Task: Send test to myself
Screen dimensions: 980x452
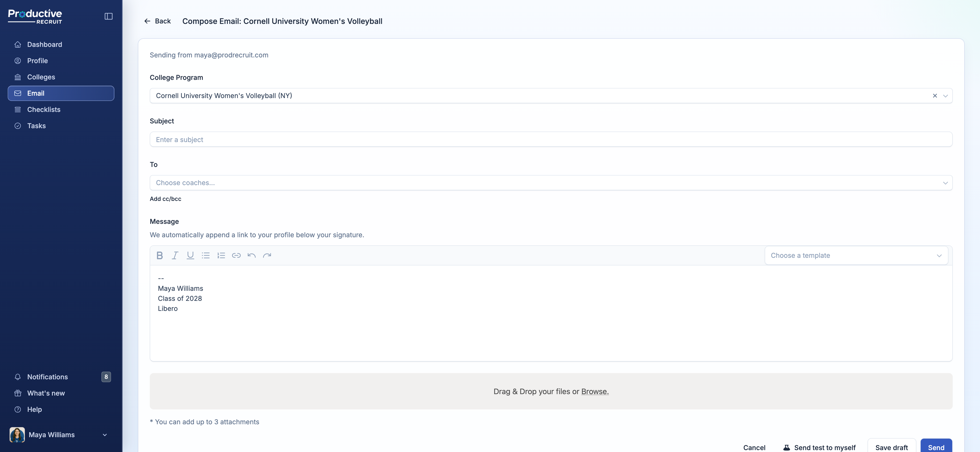Action: 819,447
